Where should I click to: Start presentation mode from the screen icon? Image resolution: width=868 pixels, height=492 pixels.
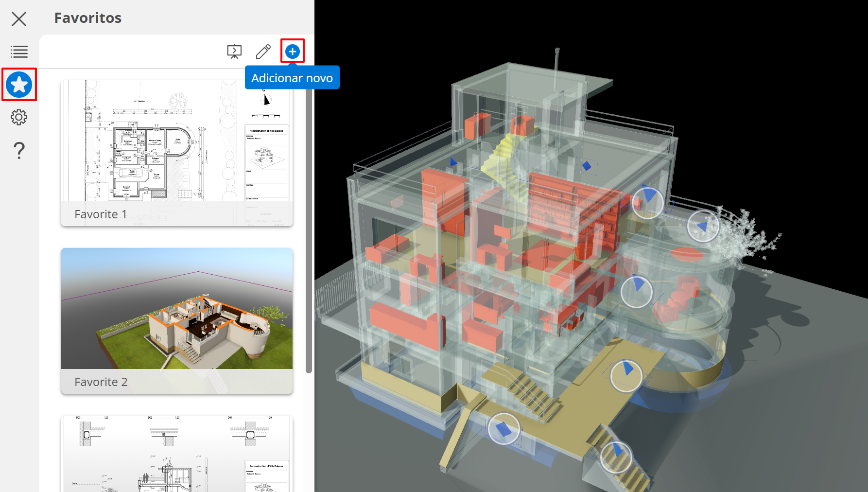[234, 52]
